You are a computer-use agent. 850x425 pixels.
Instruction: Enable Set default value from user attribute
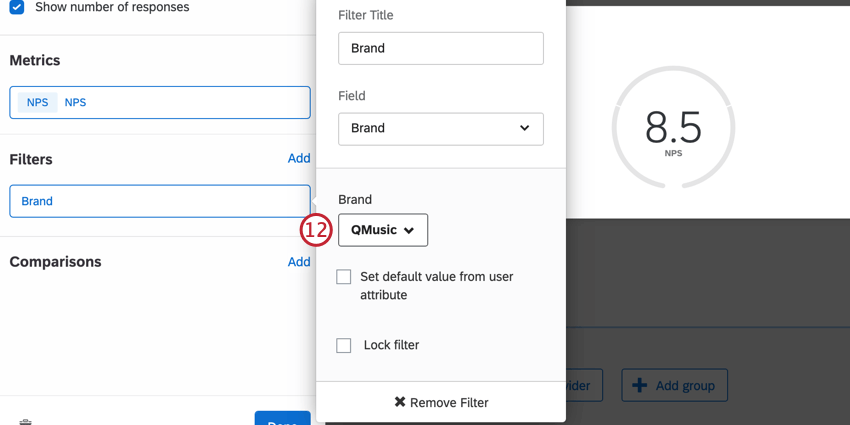[x=344, y=277]
